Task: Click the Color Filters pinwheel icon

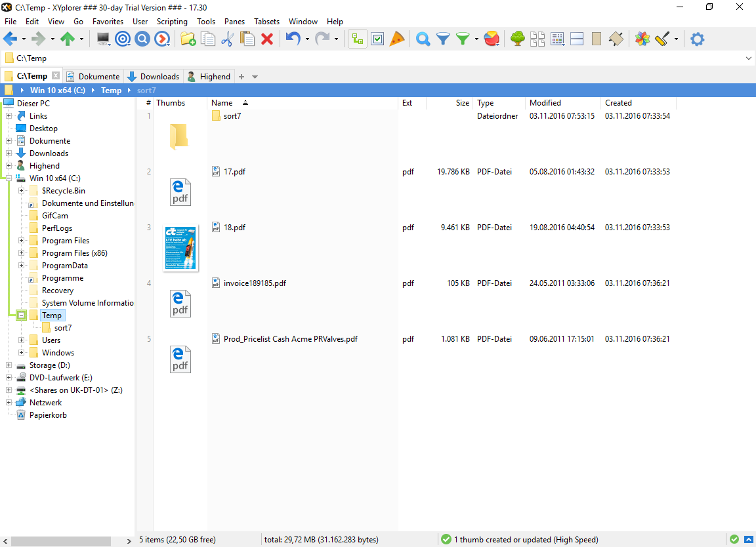Action: 642,39
